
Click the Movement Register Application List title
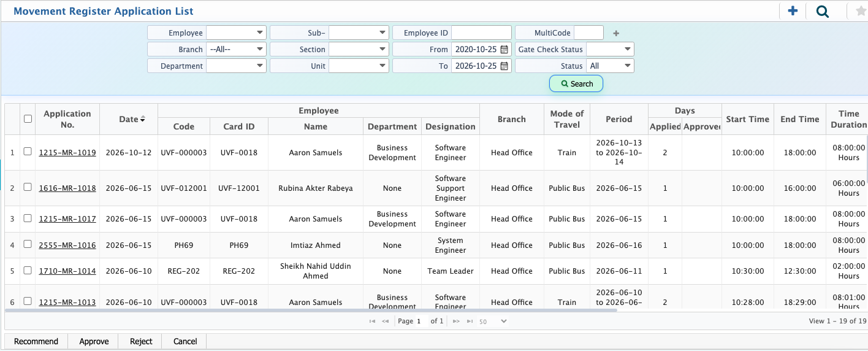coord(104,11)
